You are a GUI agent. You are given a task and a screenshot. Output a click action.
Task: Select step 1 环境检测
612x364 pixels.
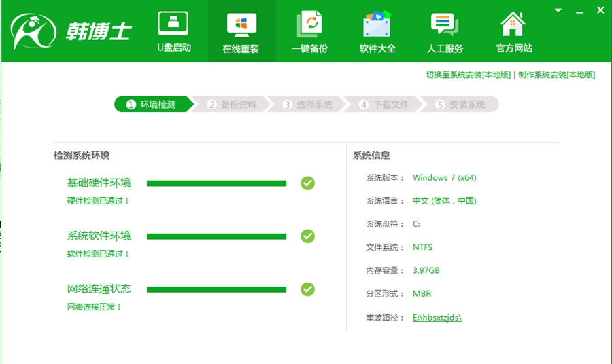click(154, 105)
